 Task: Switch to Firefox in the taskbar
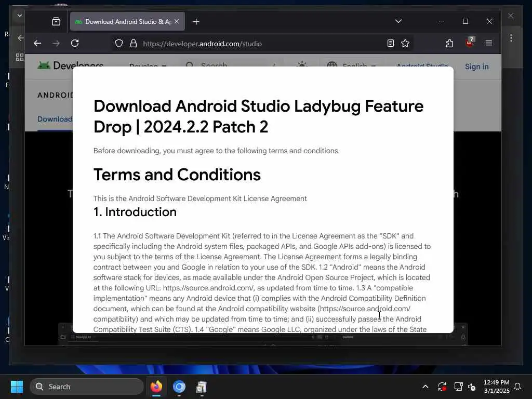click(156, 387)
